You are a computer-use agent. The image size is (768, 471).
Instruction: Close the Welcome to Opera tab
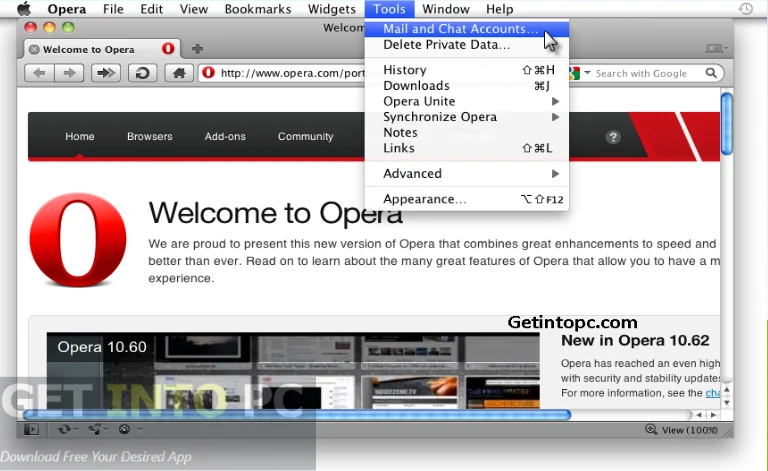tap(34, 49)
